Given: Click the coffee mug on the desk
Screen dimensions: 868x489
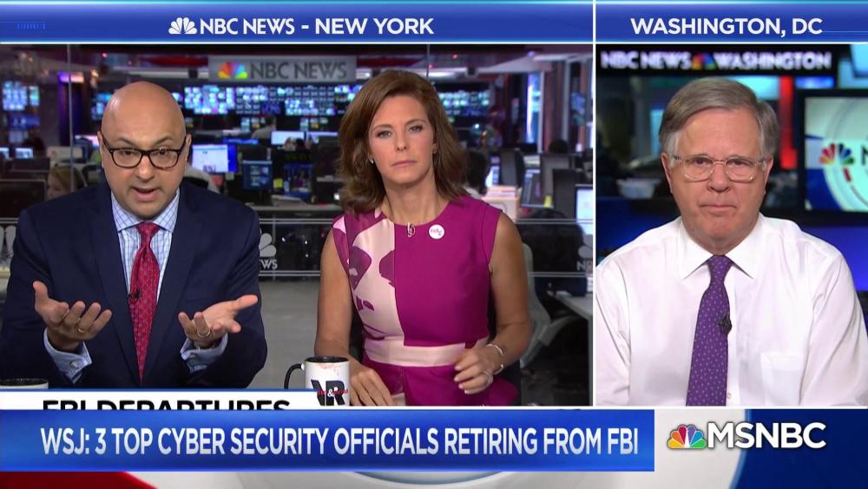Looking at the screenshot, I should tap(319, 380).
